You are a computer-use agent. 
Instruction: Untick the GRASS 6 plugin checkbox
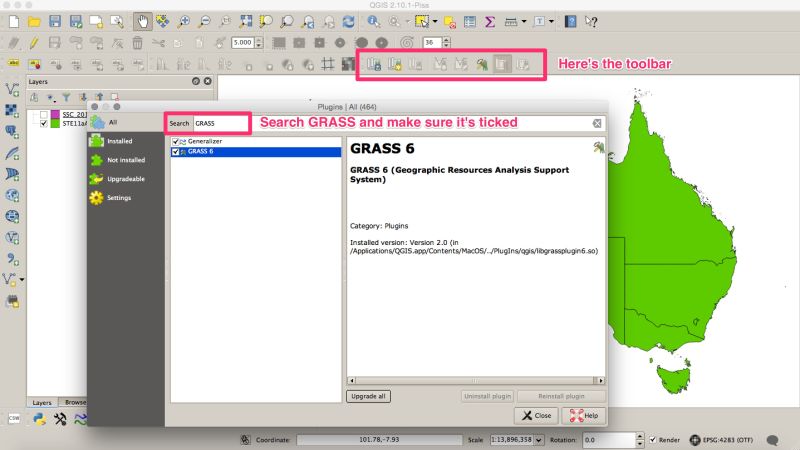(x=176, y=152)
